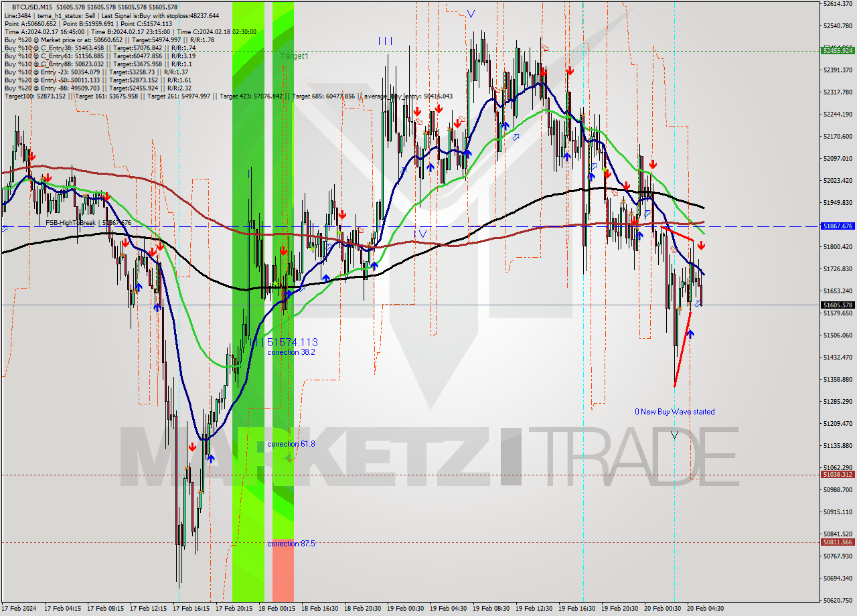Viewport: 857px width, 616px height.
Task: Click the '19 Feb 04:30' time label
Action: (449, 609)
